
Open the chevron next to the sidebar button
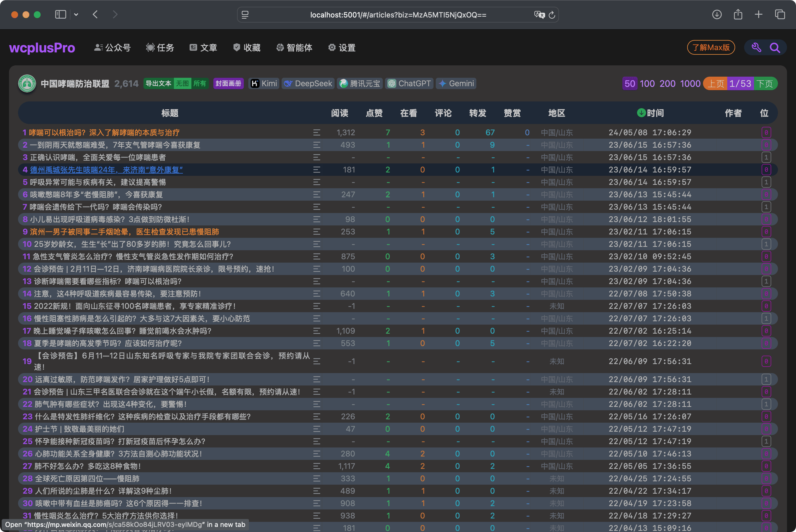76,14
